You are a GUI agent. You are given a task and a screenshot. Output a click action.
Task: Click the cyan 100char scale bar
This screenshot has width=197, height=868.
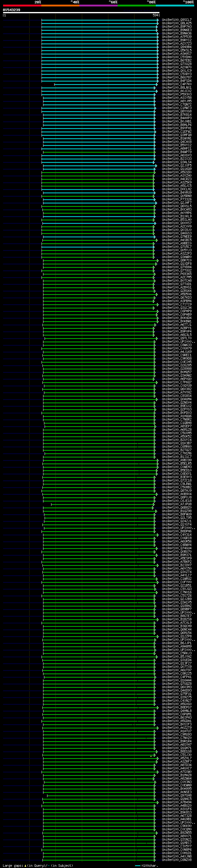(x=138, y=866)
